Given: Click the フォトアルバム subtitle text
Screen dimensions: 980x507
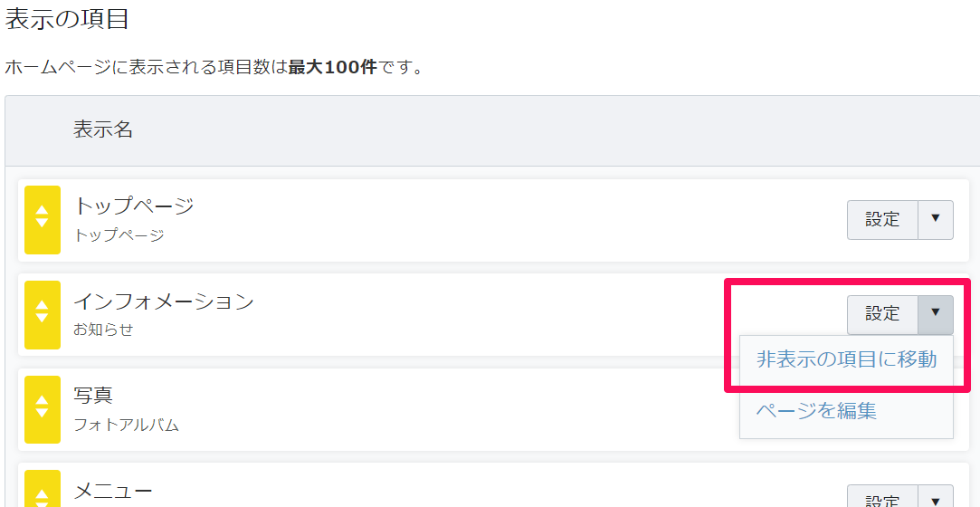Looking at the screenshot, I should [127, 426].
